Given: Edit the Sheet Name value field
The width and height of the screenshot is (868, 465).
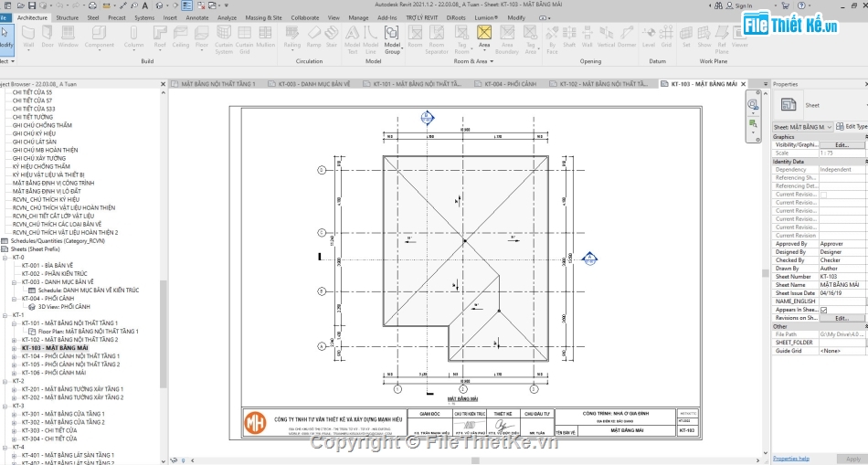Looking at the screenshot, I should click(842, 285).
